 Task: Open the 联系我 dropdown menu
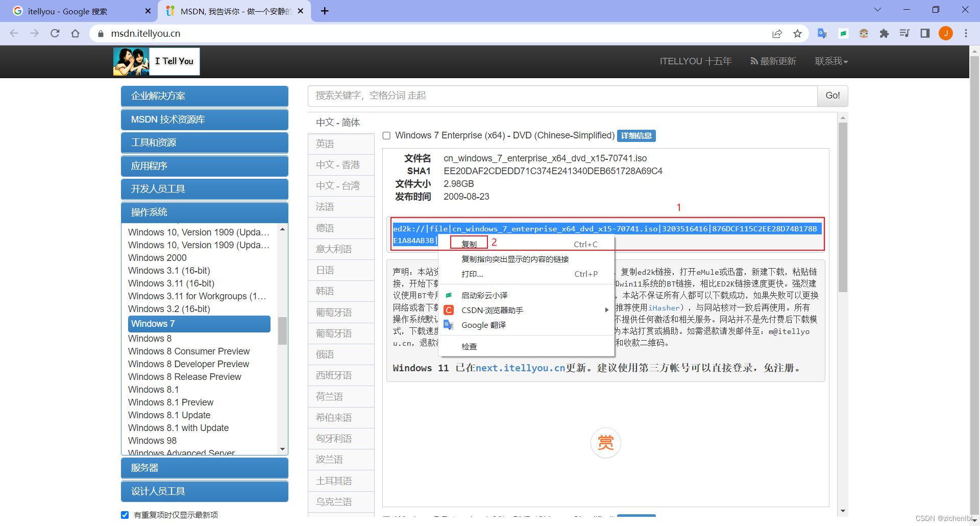[x=831, y=61]
